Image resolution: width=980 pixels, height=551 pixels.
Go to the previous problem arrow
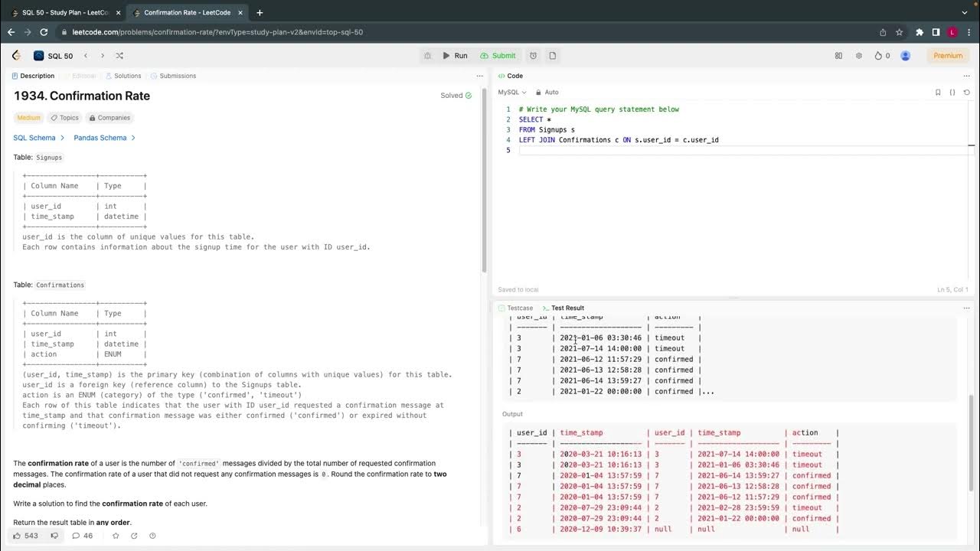(x=86, y=56)
